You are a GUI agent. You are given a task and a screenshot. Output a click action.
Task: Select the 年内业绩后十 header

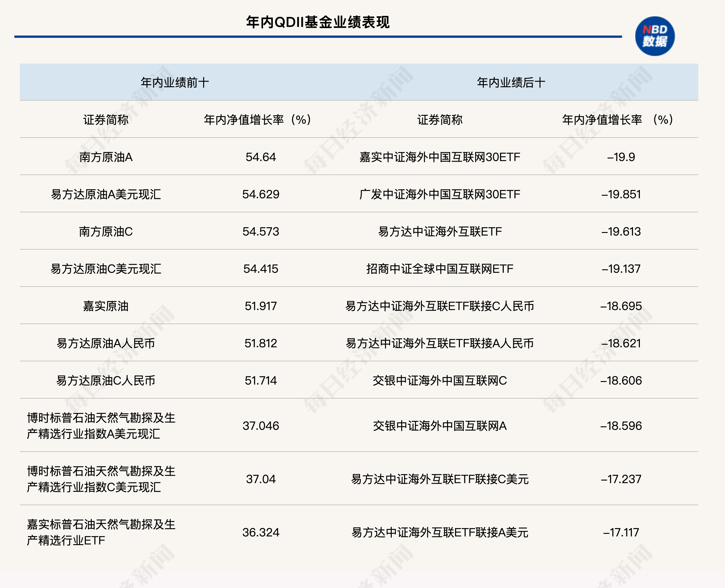point(511,82)
